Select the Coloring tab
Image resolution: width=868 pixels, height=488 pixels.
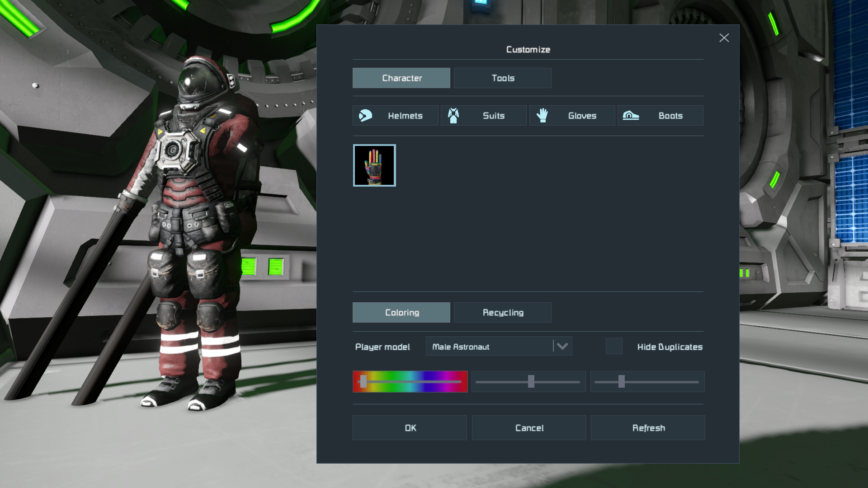(x=401, y=313)
